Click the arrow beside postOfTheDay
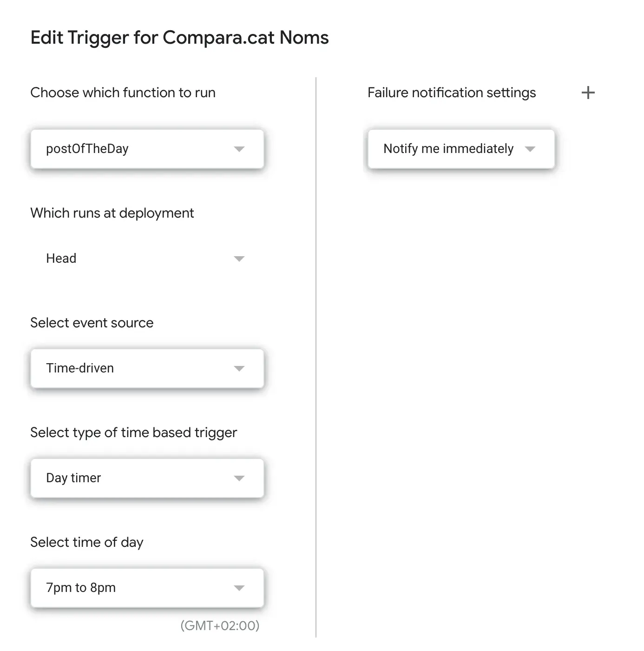 click(239, 149)
